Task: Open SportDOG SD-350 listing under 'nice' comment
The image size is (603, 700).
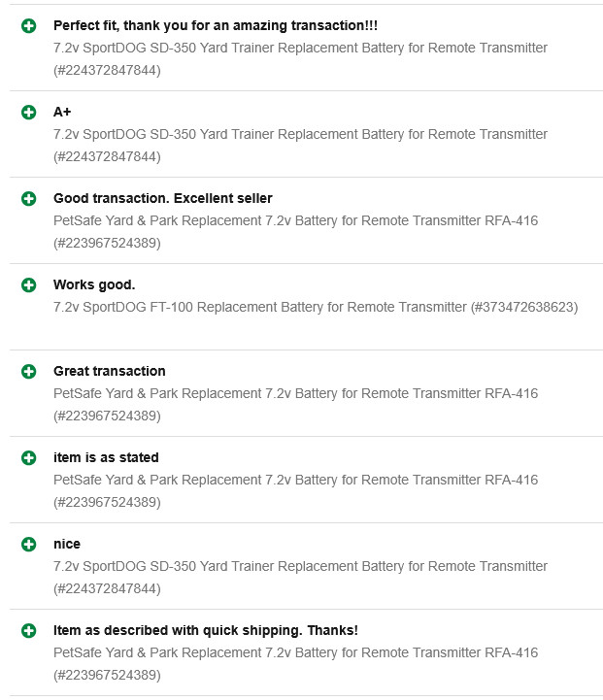Action: (300, 578)
